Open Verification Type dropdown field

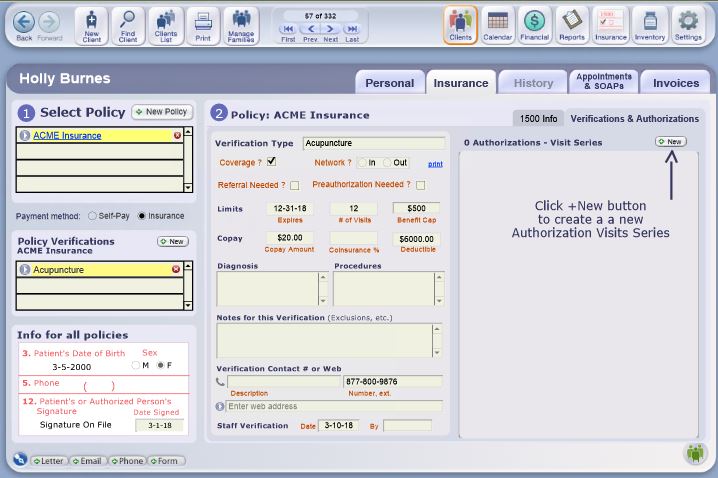point(374,143)
